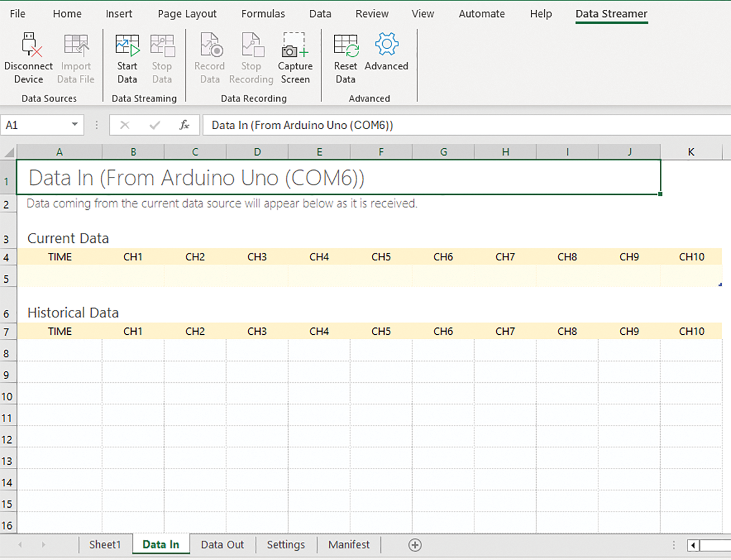Select the Data Streamer ribbon tab

[612, 14]
